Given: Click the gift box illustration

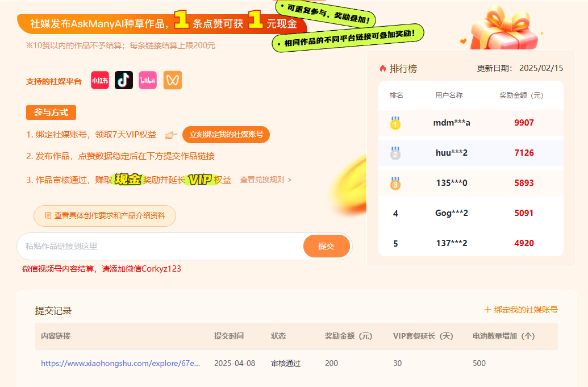Looking at the screenshot, I should point(503,28).
